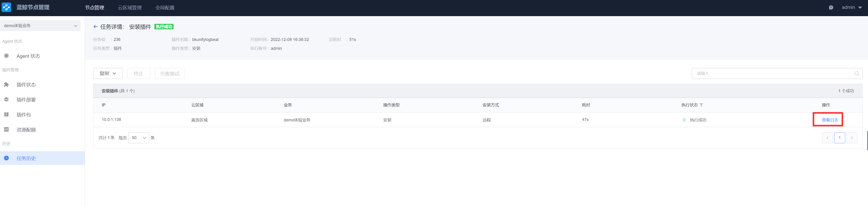
Task: Click the back arrow beside 任务详情
Action: tap(95, 27)
